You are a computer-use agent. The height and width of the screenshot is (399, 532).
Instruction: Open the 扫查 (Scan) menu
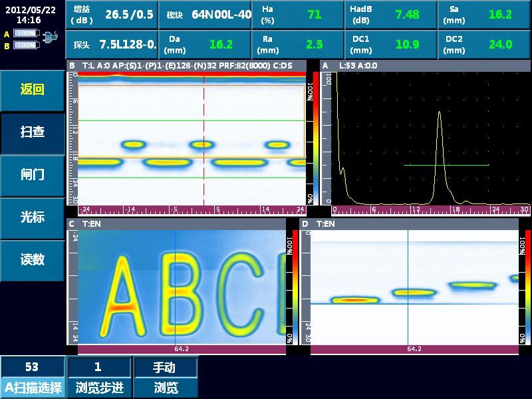(32, 132)
